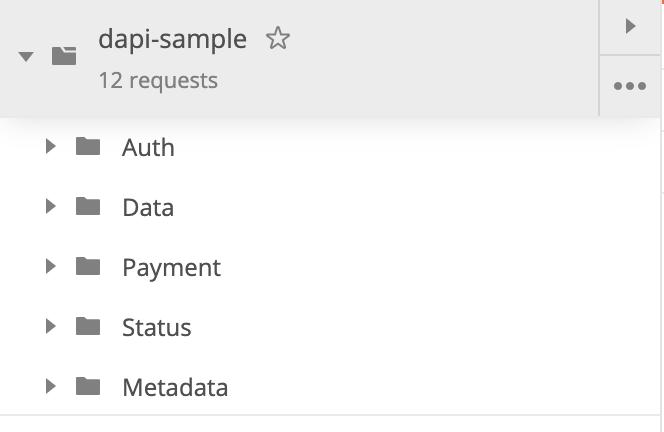Click the Status folder icon
This screenshot has width=664, height=432.
point(88,327)
